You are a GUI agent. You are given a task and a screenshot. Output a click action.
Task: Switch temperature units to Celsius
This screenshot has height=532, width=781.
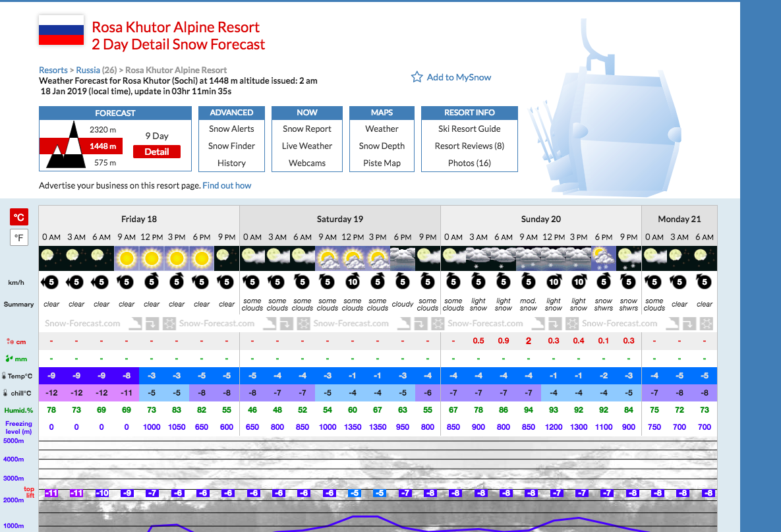tap(19, 217)
